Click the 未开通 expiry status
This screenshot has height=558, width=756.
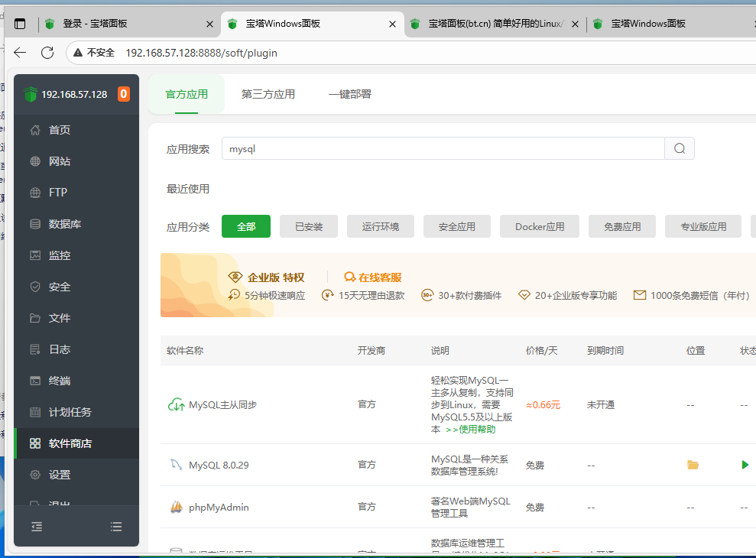[601, 404]
